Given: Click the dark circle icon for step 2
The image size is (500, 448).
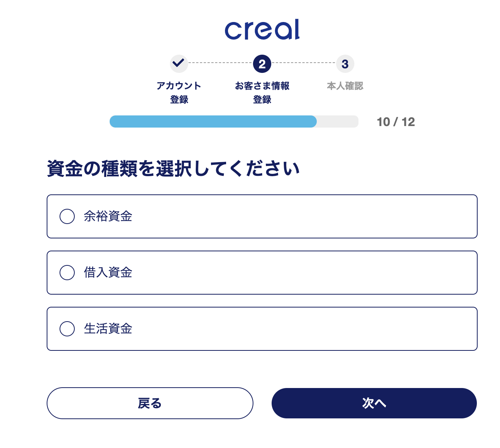Looking at the screenshot, I should (262, 63).
